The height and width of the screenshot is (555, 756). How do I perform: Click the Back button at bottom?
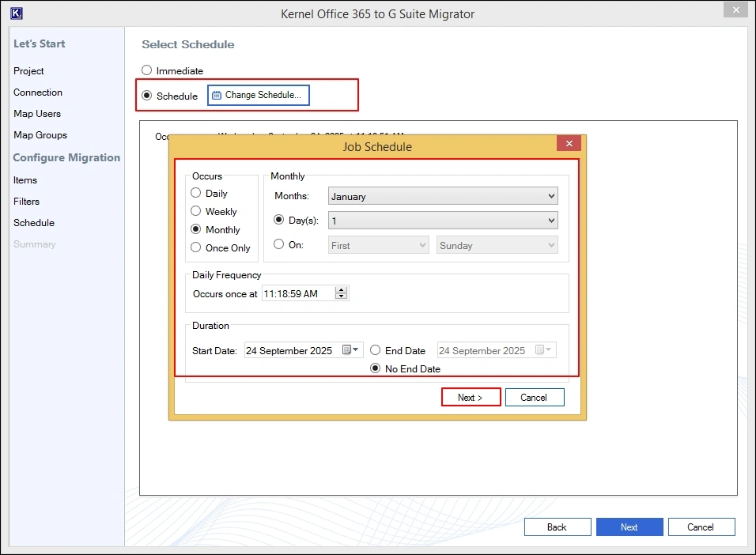click(557, 527)
